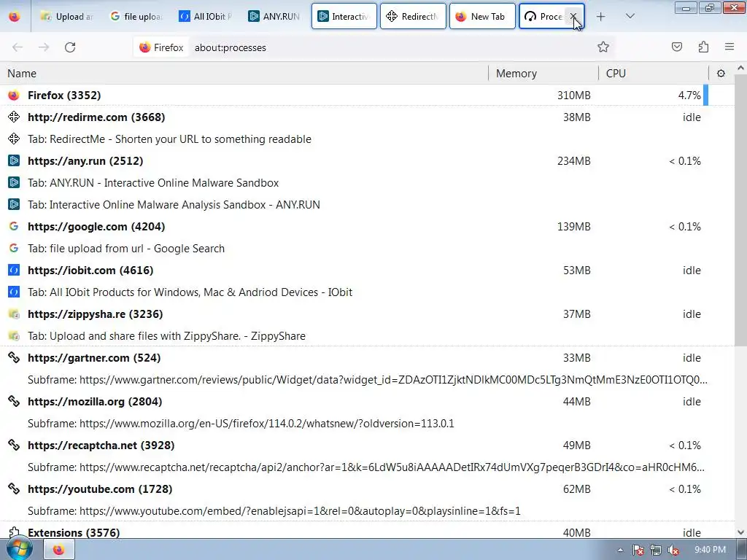Switch to the ANY.RUN tab
This screenshot has width=747, height=560.
point(274,16)
